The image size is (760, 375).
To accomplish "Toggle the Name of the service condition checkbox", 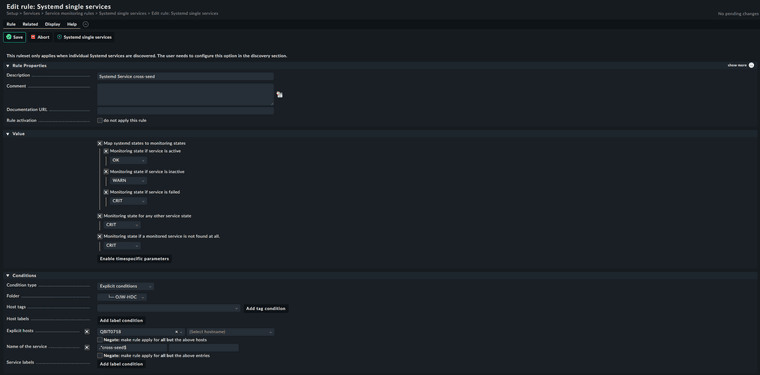I will tap(87, 347).
